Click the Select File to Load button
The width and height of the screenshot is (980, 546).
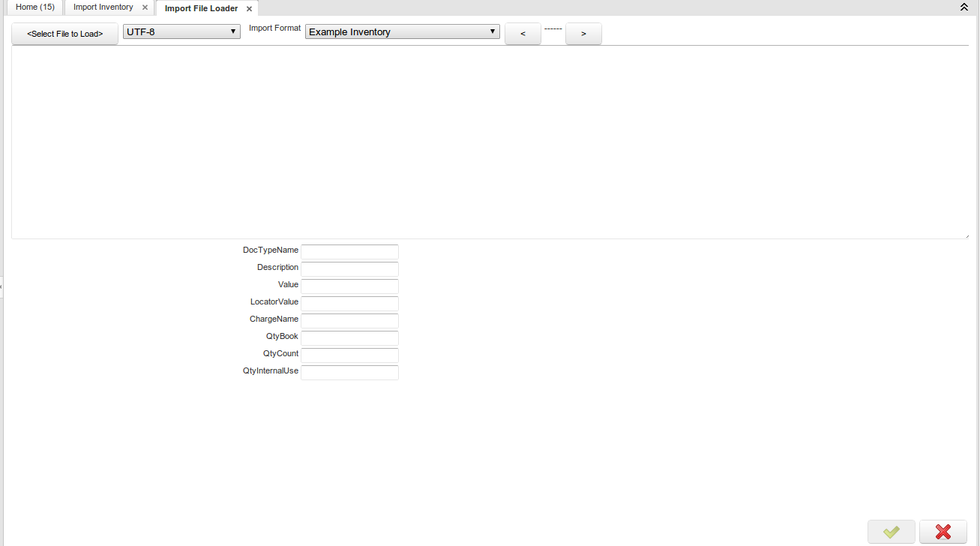tap(64, 34)
